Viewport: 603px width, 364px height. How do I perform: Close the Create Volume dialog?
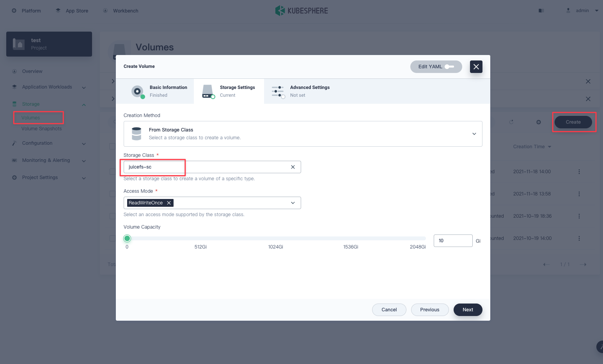[476, 67]
